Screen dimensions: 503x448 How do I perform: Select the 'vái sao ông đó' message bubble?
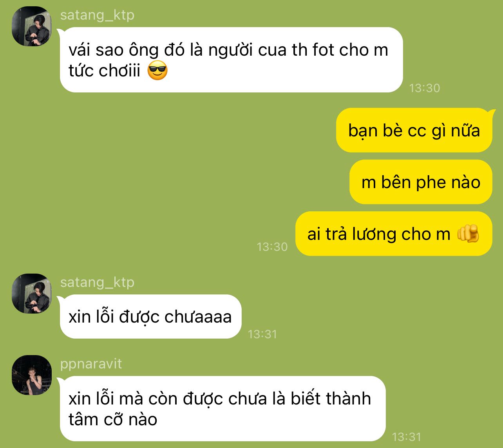click(x=231, y=60)
